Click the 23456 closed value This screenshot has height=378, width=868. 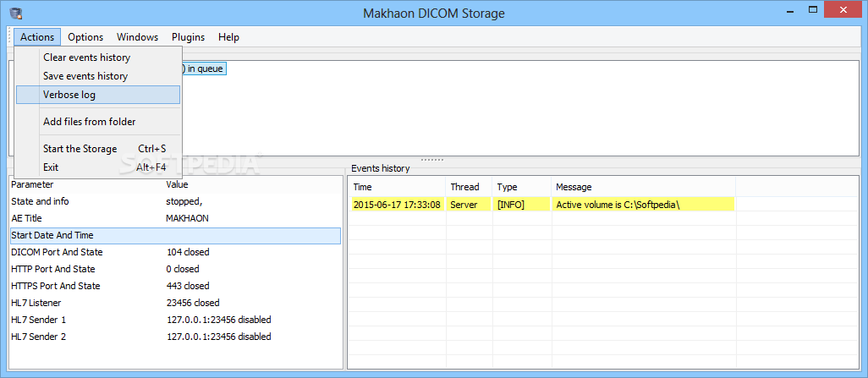193,303
